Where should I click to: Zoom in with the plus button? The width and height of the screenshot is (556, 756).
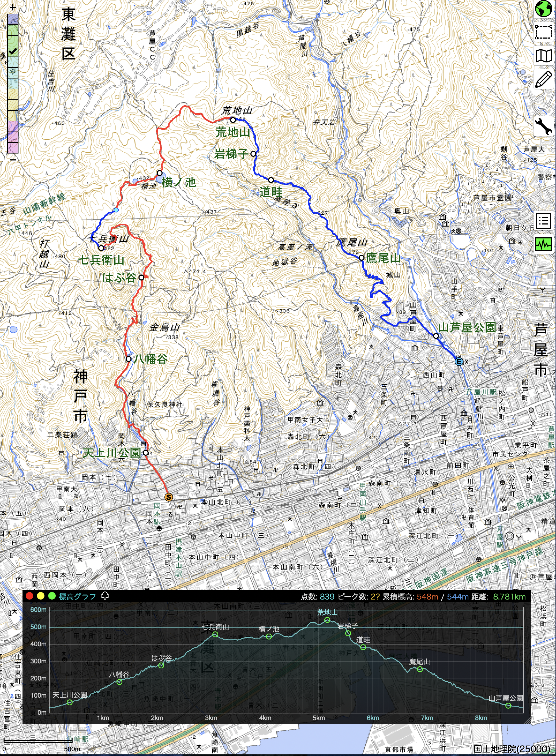13,7
